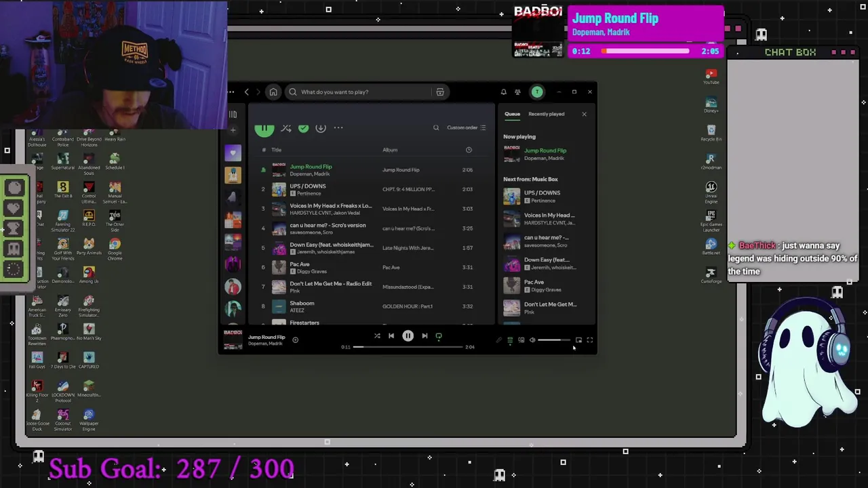Toggle playlist shuffle next to play button
This screenshot has height=488, width=868.
286,127
